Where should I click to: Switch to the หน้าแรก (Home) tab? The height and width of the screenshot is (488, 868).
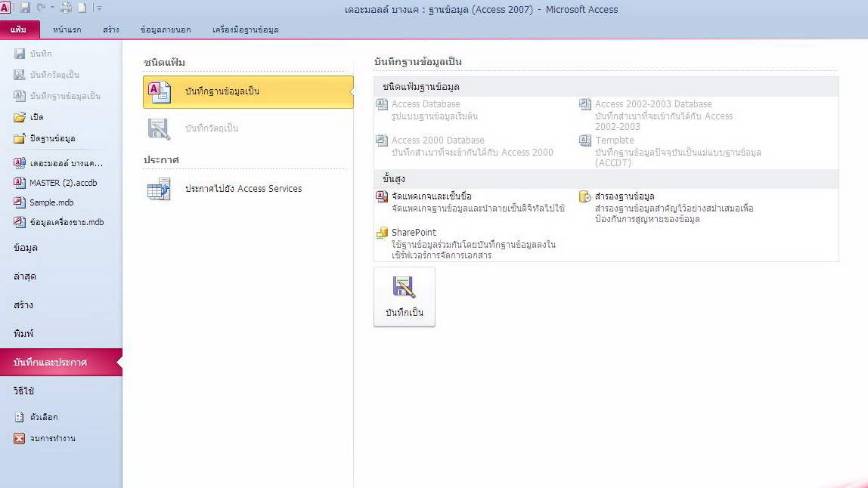[67, 29]
